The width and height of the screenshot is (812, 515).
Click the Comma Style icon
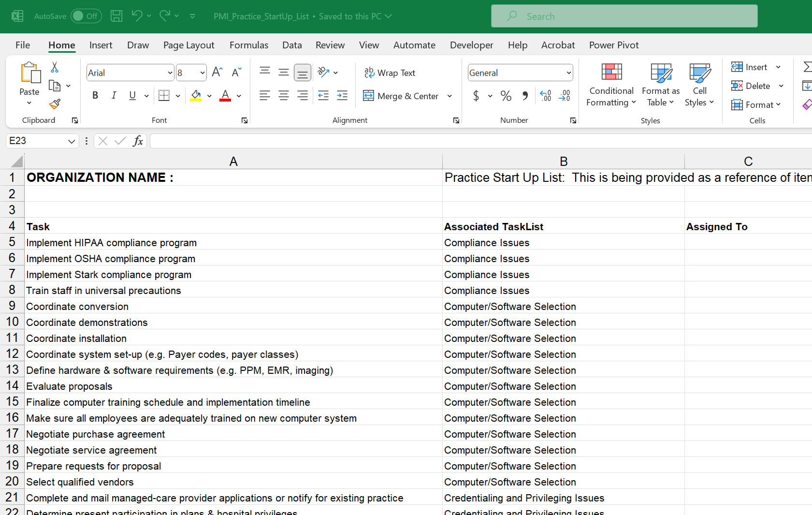pos(525,96)
